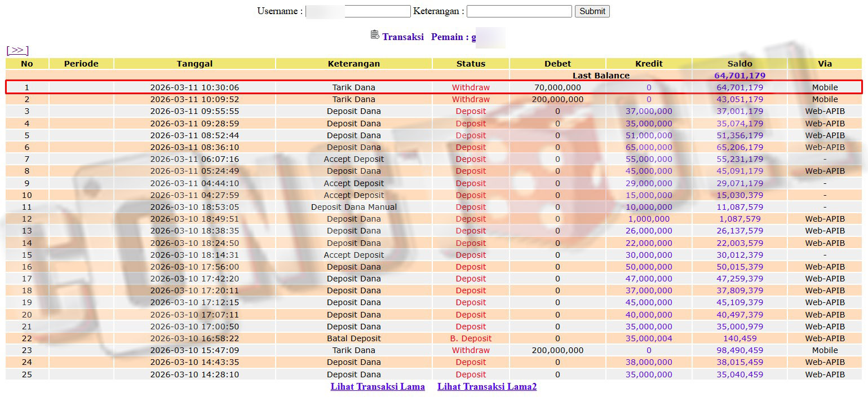Click the B. Deposit status in row 22
868x401 pixels.
(471, 338)
